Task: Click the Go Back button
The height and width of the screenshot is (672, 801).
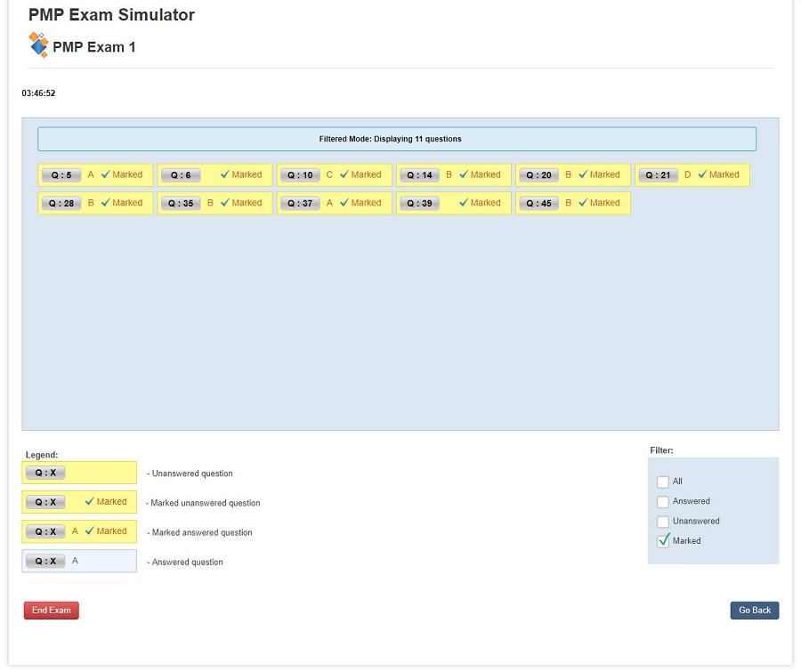Action: coord(754,610)
